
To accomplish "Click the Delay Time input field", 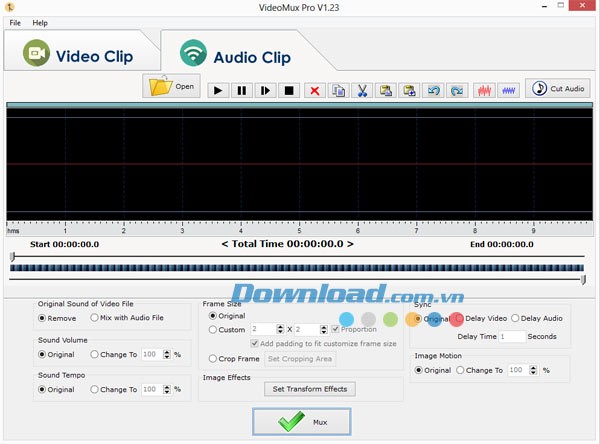I will [512, 337].
